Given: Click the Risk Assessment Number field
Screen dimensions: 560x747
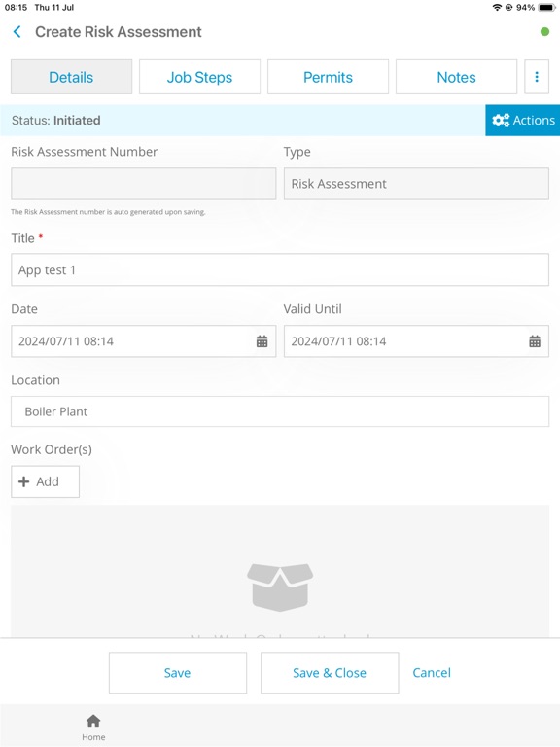Looking at the screenshot, I should click(x=143, y=184).
